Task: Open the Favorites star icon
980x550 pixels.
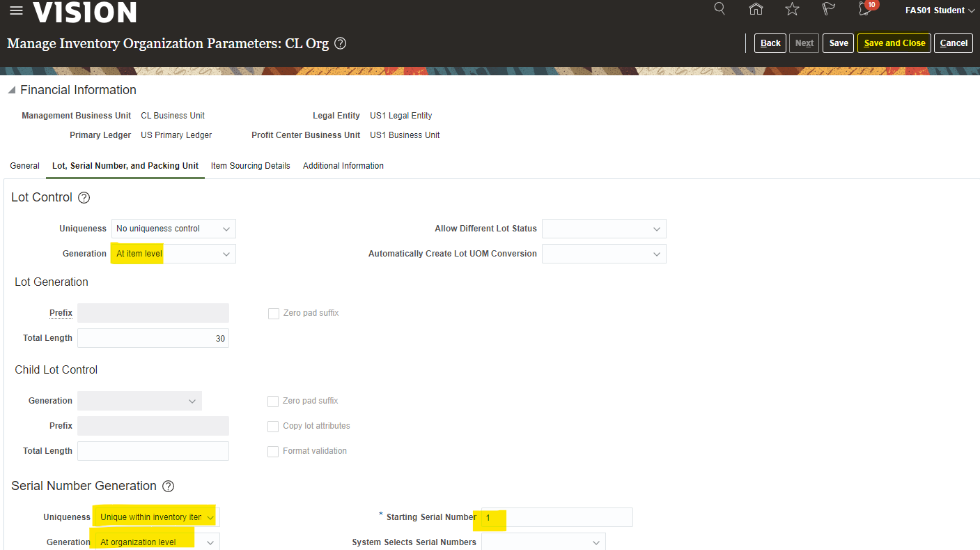Action: point(792,9)
